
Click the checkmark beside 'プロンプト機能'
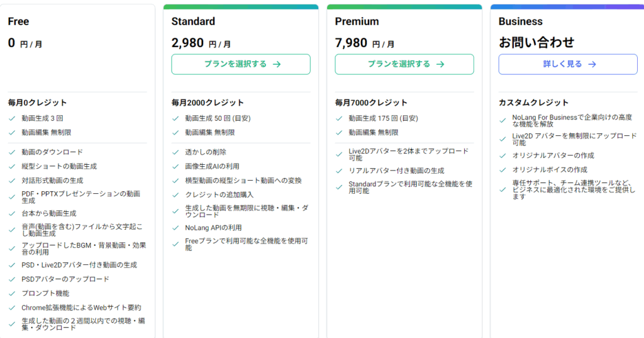(12, 293)
